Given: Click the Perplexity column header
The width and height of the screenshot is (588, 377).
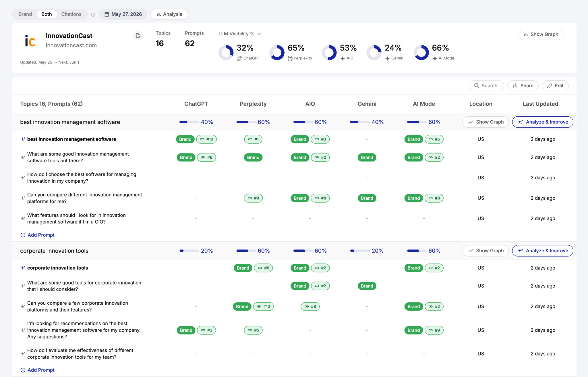Looking at the screenshot, I should pos(253,104).
